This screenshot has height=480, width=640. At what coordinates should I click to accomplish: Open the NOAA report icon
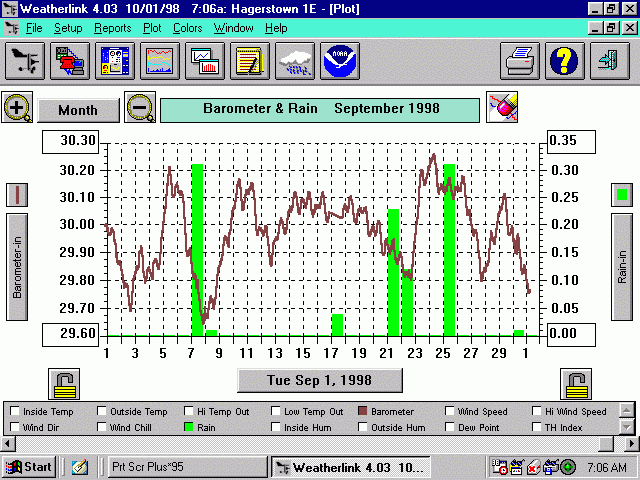coord(340,61)
